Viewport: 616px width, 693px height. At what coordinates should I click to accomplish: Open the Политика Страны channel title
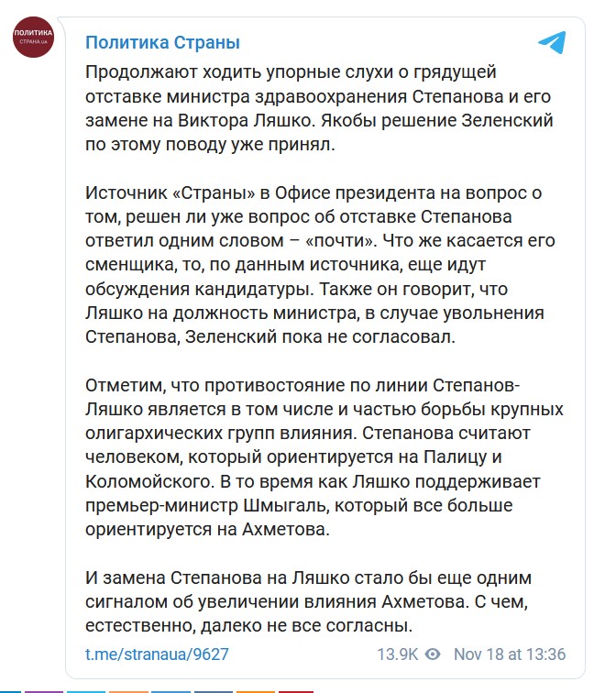pyautogui.click(x=162, y=42)
